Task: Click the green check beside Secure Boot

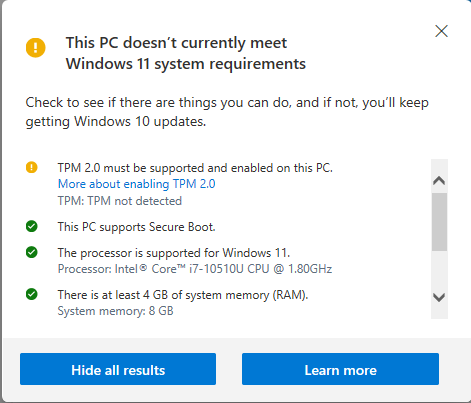Action: point(32,226)
